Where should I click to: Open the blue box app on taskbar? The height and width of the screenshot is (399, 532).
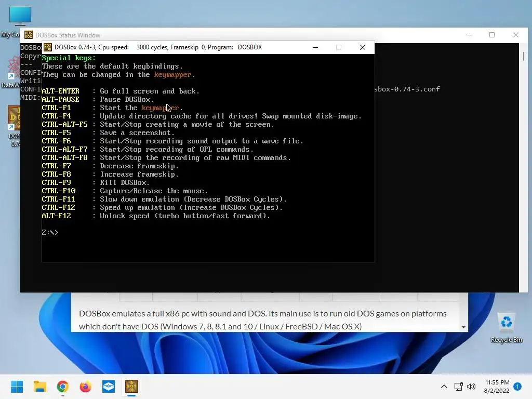(109, 387)
